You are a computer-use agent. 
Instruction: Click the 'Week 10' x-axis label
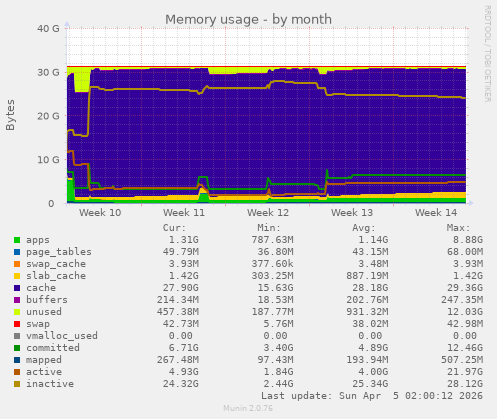click(x=100, y=213)
